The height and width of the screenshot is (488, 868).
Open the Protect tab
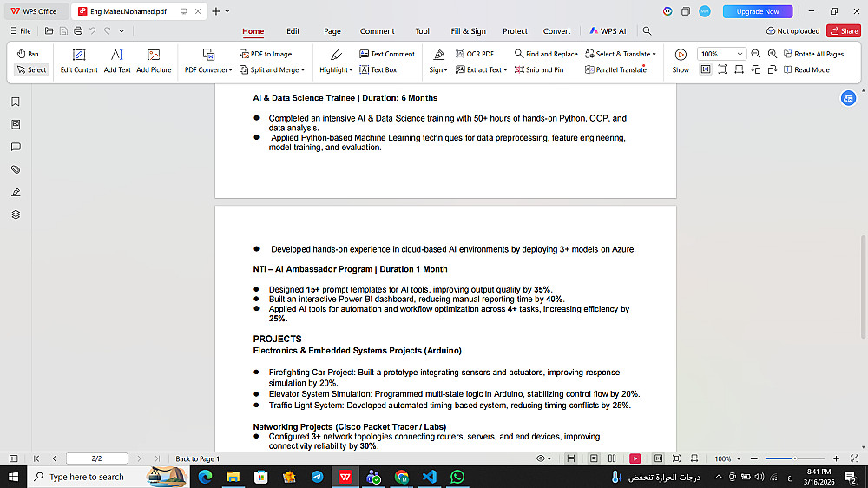pos(515,31)
